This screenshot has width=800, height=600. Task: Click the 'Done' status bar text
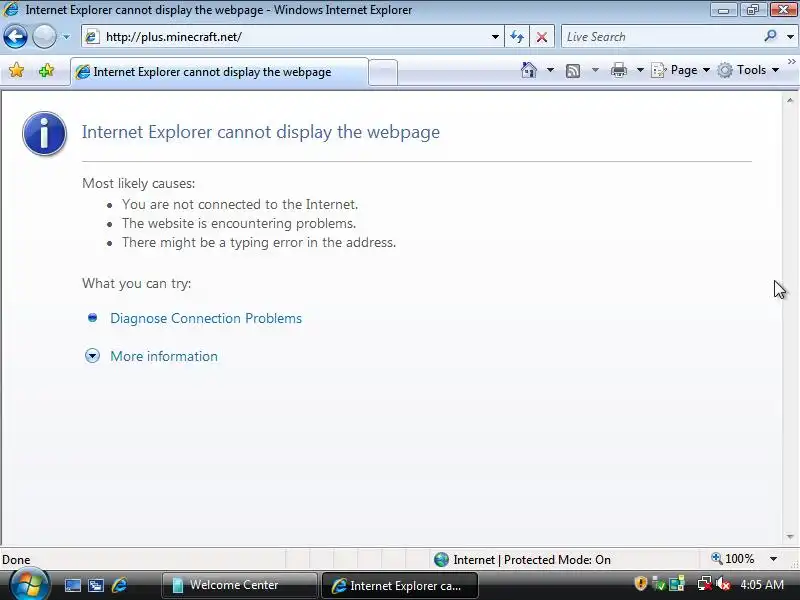pos(16,560)
